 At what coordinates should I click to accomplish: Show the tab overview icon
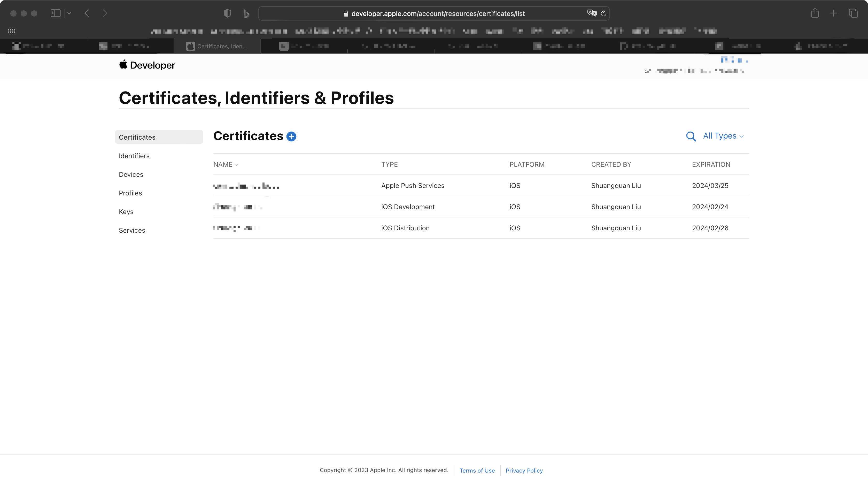853,13
